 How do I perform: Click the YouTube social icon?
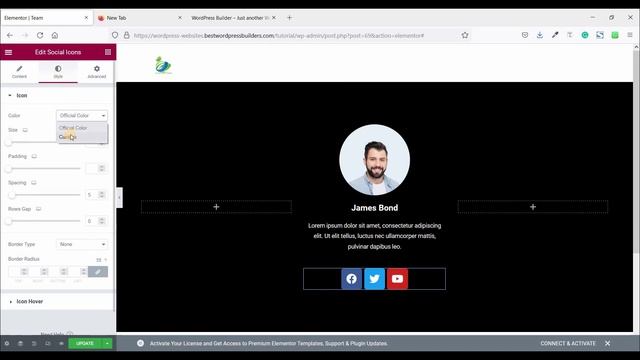tap(397, 279)
